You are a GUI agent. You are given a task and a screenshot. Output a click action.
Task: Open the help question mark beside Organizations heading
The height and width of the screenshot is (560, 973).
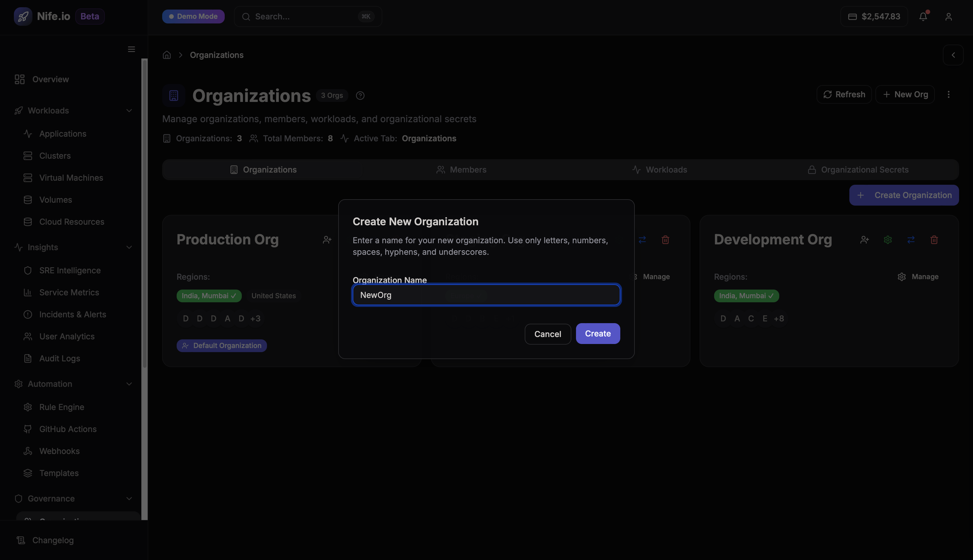tap(360, 95)
